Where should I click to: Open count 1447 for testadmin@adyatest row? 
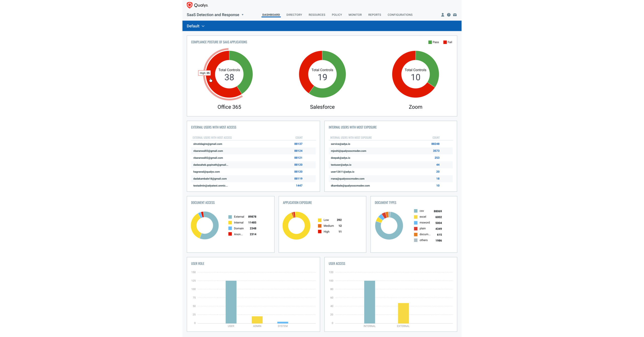(x=299, y=186)
